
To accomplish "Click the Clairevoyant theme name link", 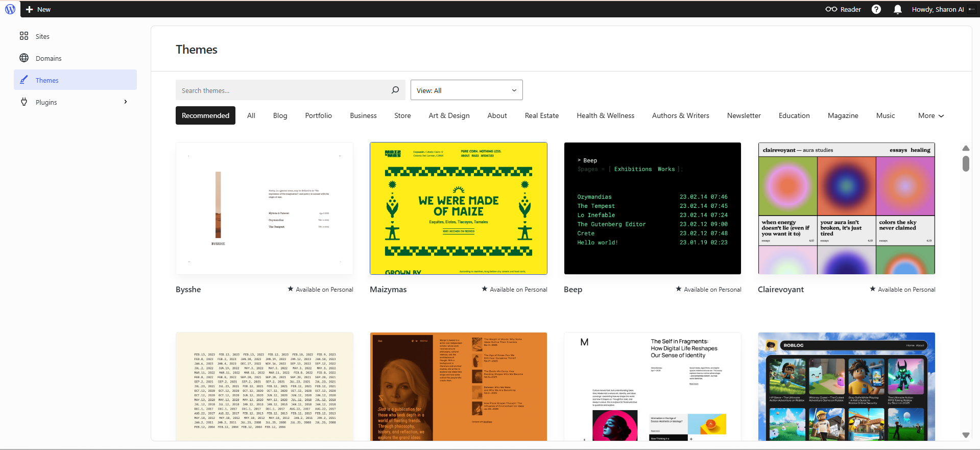I will [x=780, y=290].
